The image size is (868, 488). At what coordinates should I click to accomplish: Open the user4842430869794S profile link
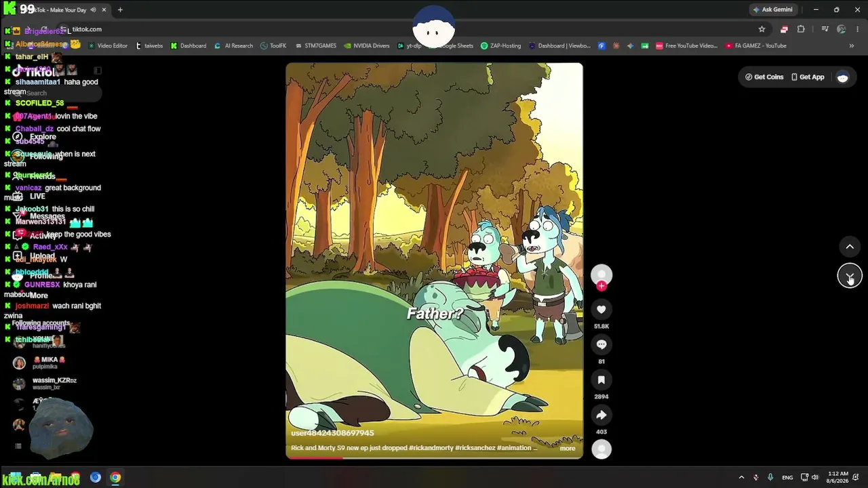[332, 433]
